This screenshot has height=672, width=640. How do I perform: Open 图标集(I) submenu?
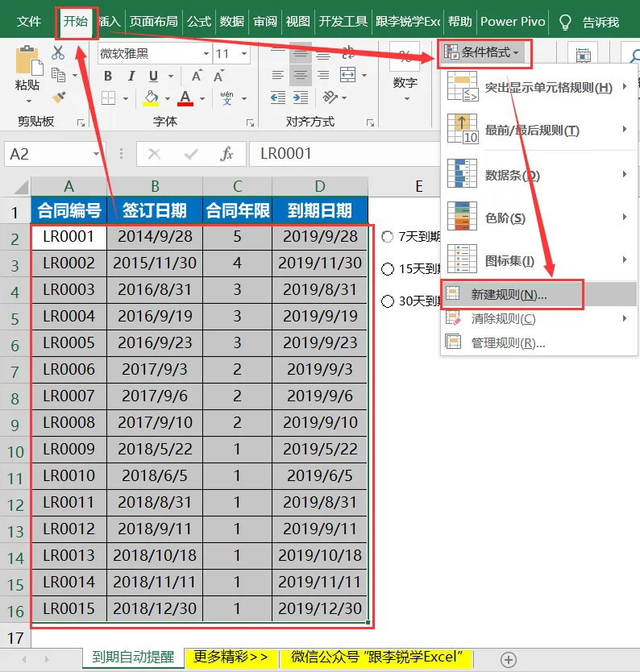tap(539, 259)
